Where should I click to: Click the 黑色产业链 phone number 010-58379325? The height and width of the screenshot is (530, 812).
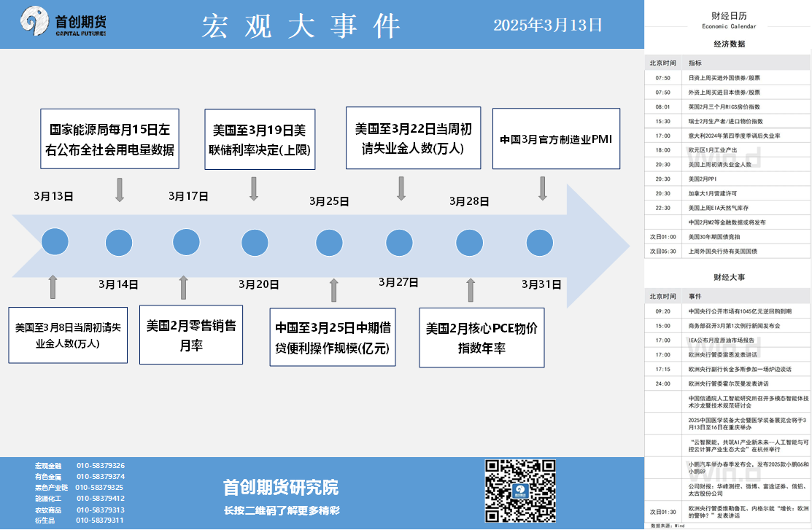point(99,487)
